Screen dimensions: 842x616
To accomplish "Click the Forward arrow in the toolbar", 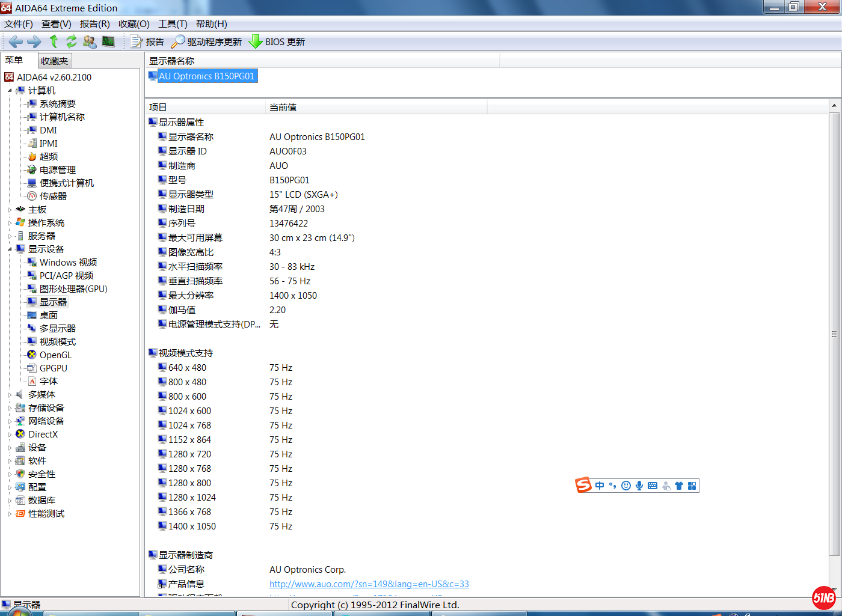I will click(34, 41).
